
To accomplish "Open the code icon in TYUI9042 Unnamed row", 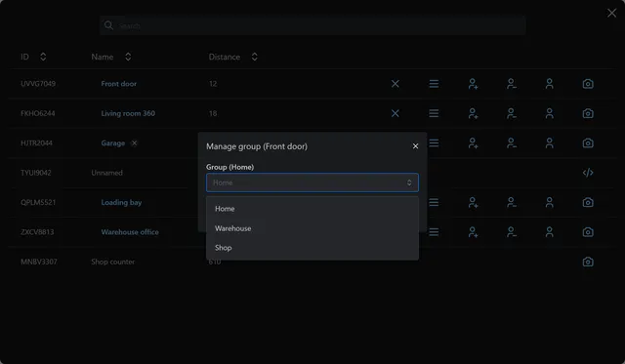I will (588, 173).
